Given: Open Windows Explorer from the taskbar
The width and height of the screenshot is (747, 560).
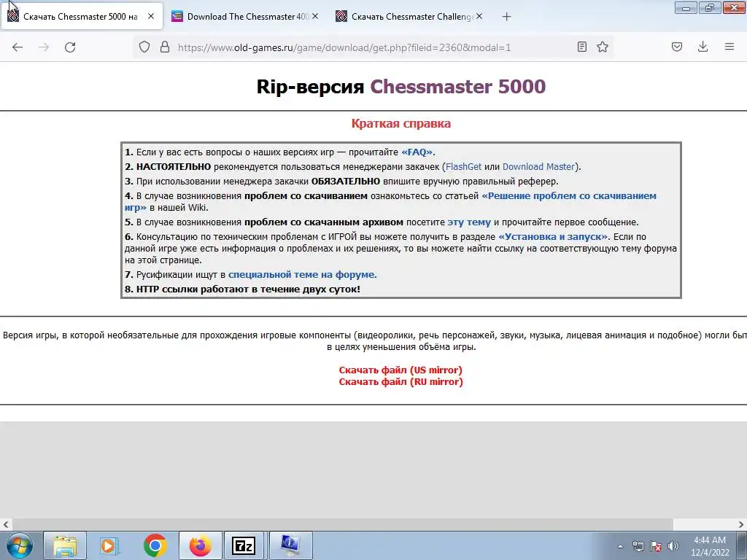Looking at the screenshot, I should tap(65, 545).
